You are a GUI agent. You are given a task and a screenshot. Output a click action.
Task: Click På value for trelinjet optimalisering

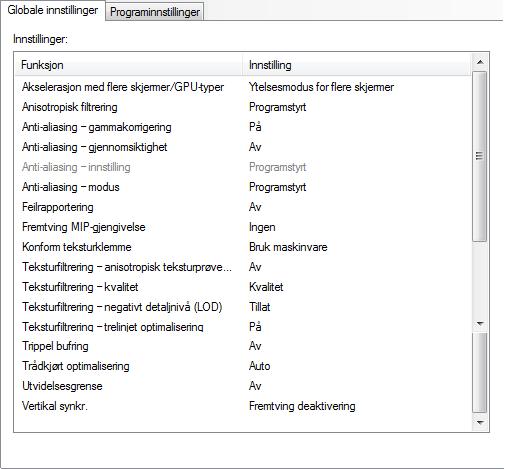point(255,327)
